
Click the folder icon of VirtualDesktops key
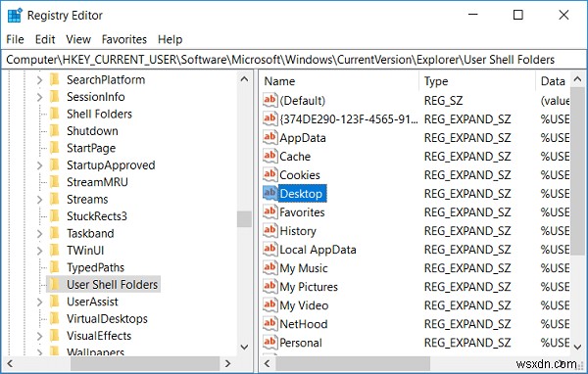tap(55, 318)
